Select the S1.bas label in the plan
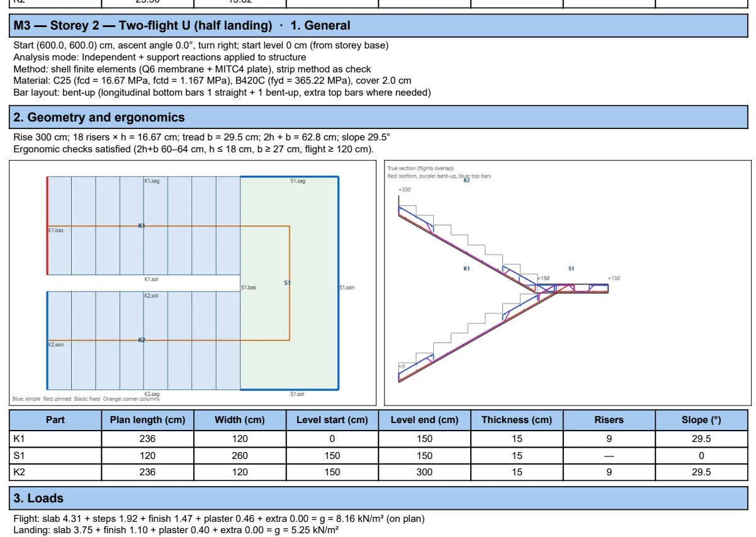 tap(249, 288)
